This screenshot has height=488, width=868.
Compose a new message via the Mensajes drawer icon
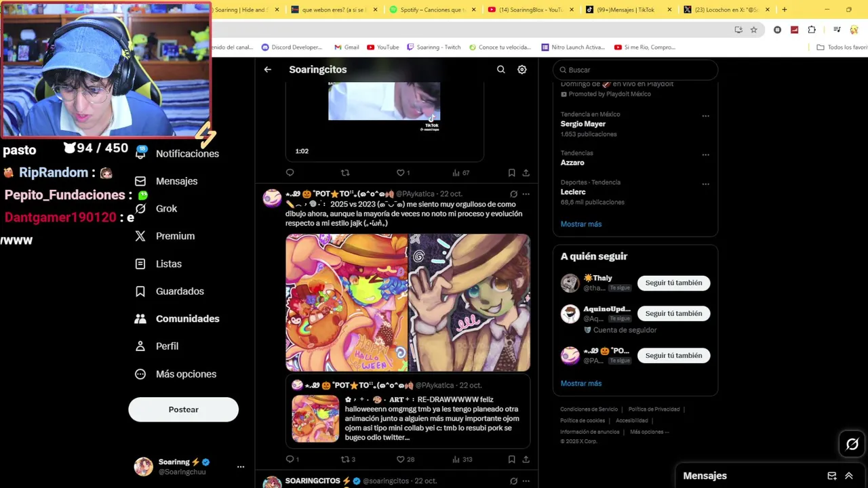832,476
